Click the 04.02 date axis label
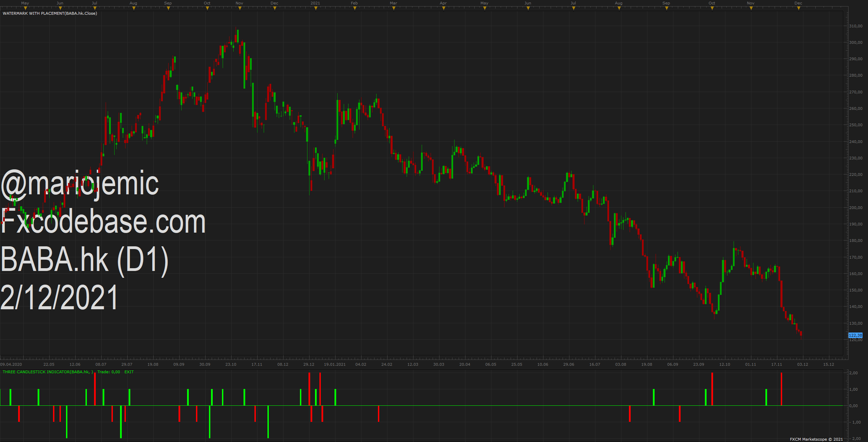The width and height of the screenshot is (868, 442). [x=361, y=364]
